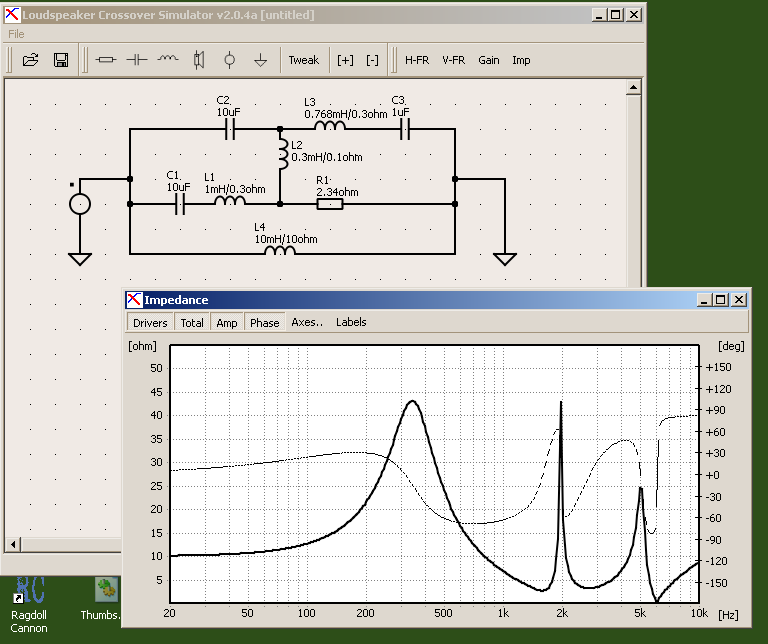Select the resistor component tool

106,60
